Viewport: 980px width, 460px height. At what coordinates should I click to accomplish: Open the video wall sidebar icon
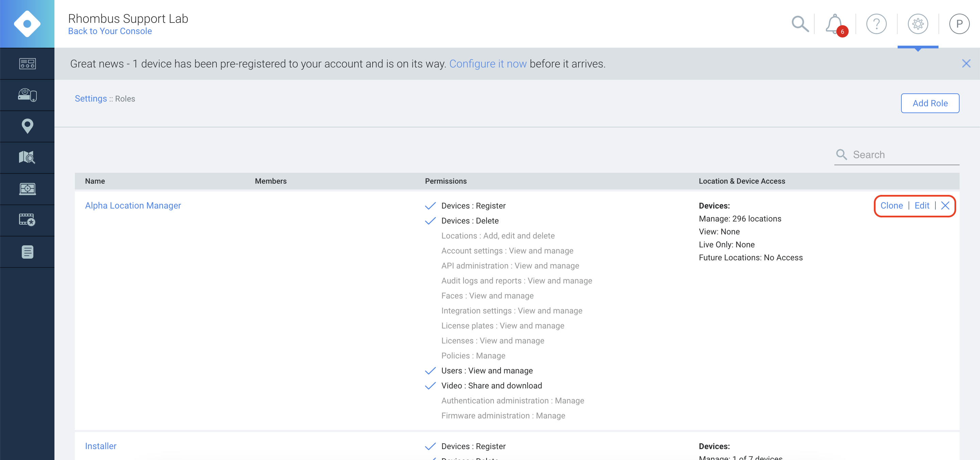click(27, 188)
